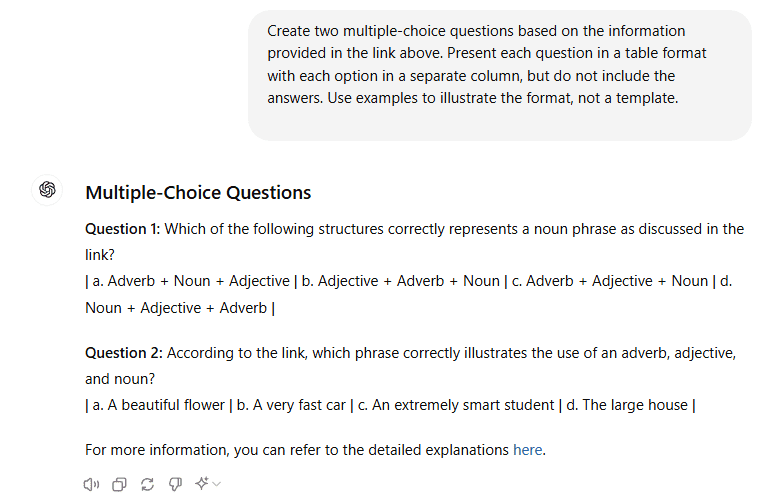Screen dimensions: 766x495
Task: Regenerate the response with the circular arrows icon
Action: click(147, 484)
